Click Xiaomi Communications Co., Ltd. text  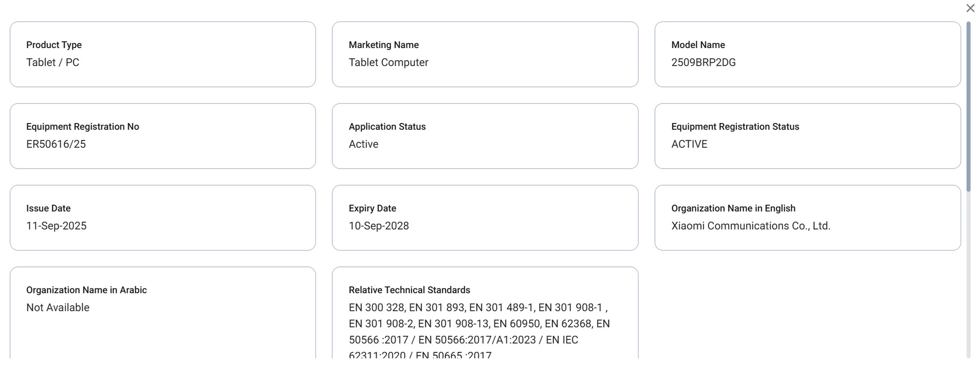click(x=751, y=226)
